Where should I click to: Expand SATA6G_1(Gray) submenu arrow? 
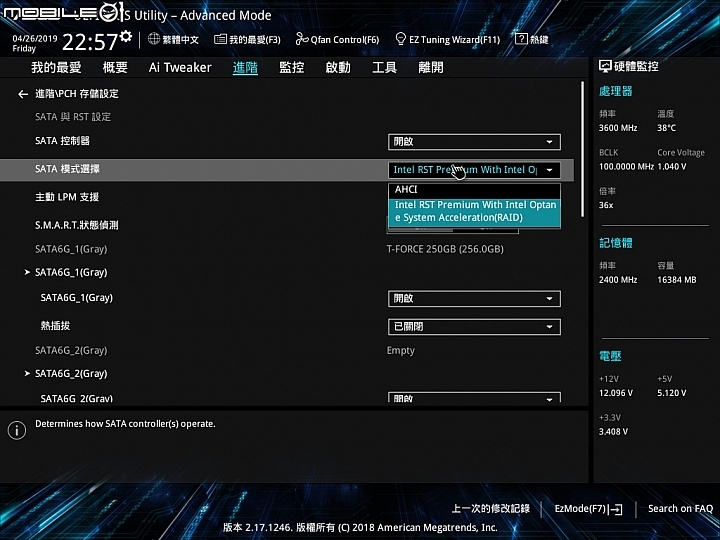27,272
